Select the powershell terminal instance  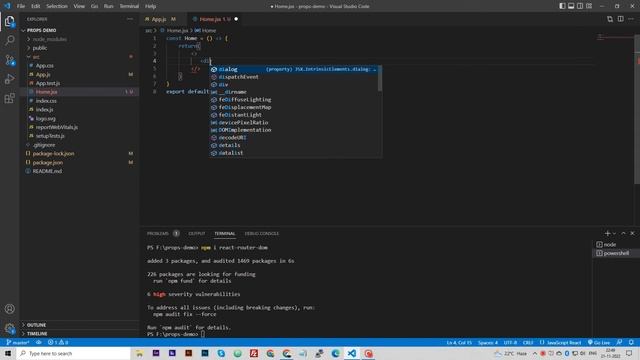[x=615, y=253]
